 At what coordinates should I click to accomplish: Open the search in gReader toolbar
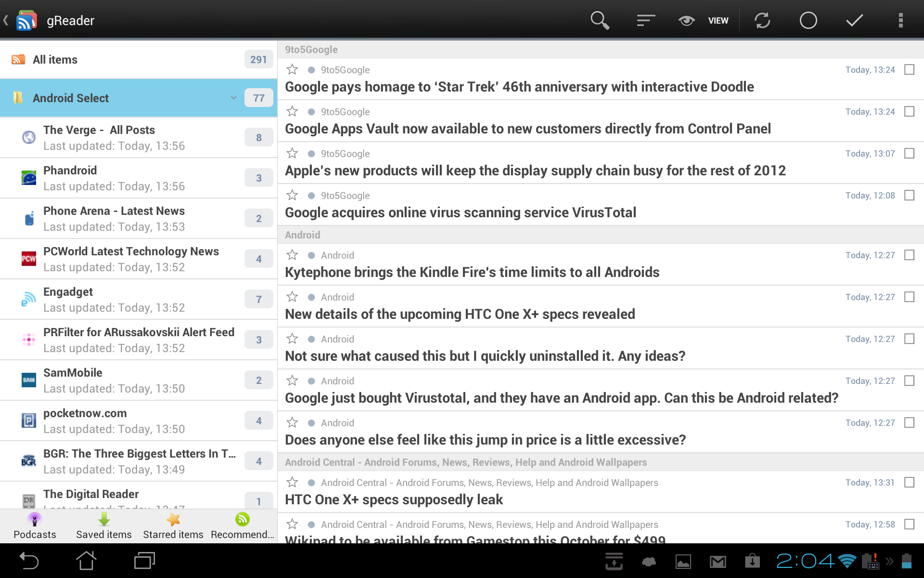click(x=599, y=20)
